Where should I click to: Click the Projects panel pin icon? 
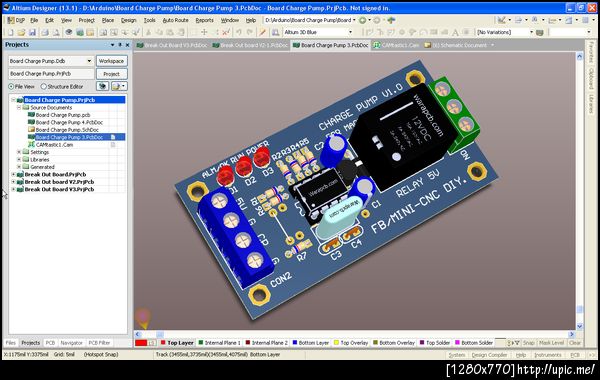[x=120, y=45]
